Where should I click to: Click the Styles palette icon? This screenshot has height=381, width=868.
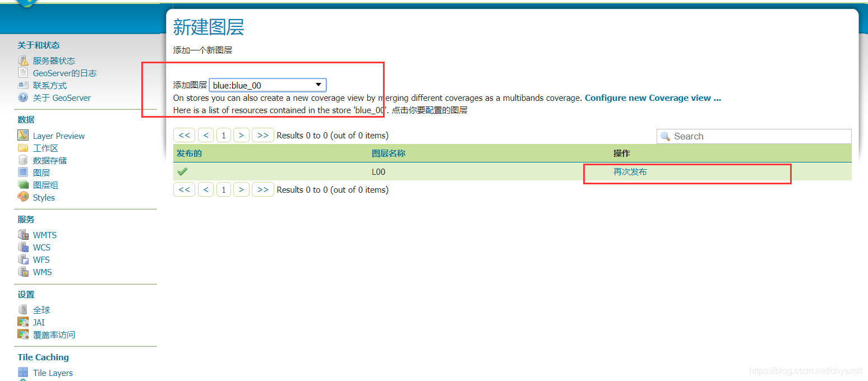tap(23, 197)
